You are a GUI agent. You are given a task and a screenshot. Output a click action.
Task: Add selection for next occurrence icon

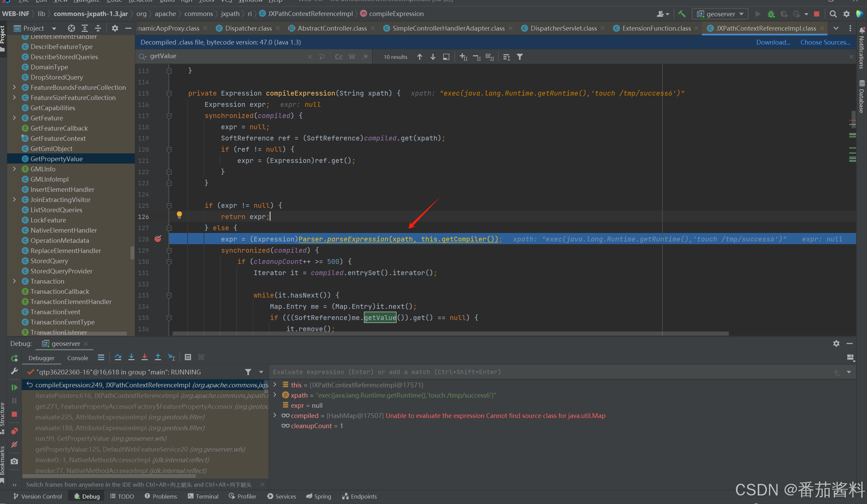pyautogui.click(x=463, y=57)
